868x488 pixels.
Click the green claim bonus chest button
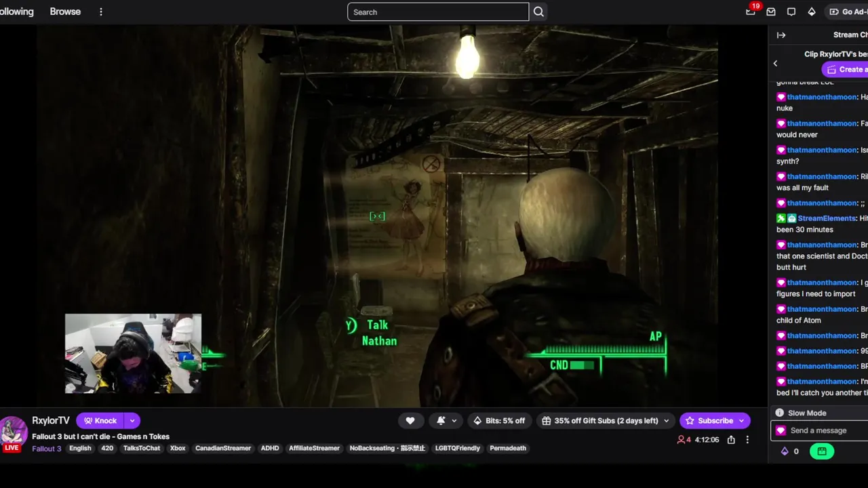(822, 451)
